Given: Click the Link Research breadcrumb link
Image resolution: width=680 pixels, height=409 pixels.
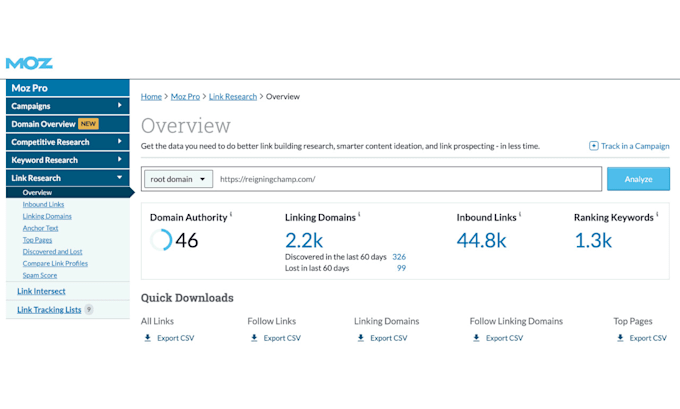Looking at the screenshot, I should [x=233, y=96].
